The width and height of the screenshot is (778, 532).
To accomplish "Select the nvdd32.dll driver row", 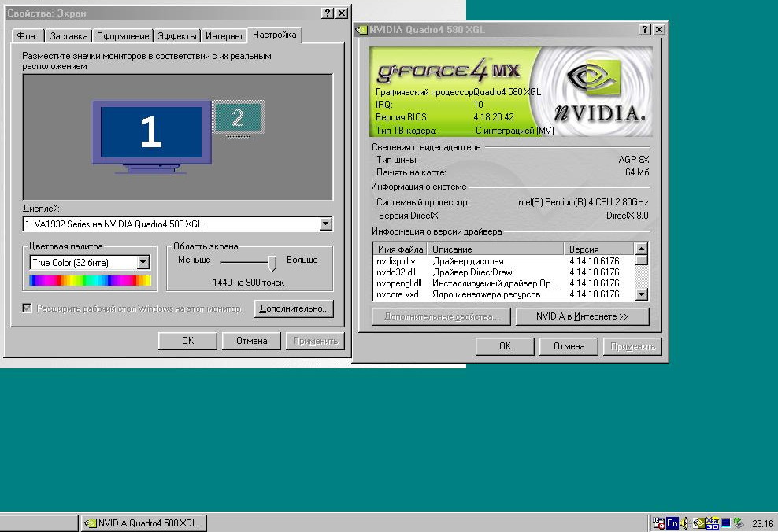I will click(504, 272).
